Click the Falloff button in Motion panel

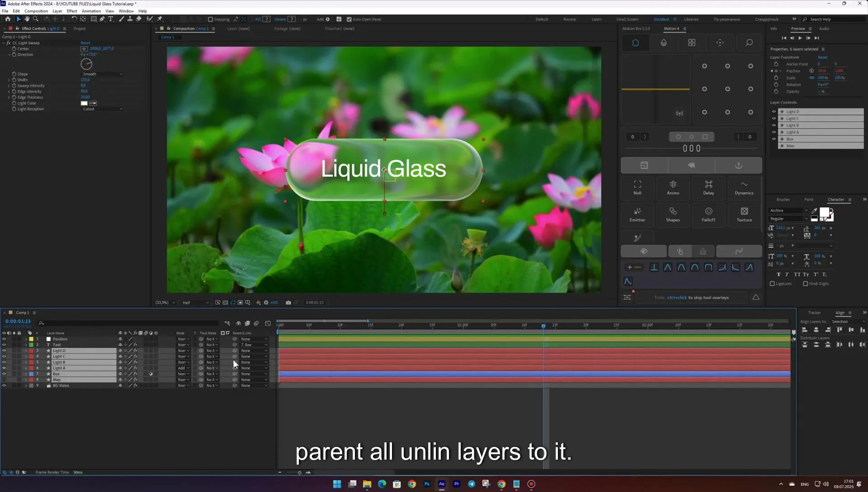pyautogui.click(x=708, y=215)
